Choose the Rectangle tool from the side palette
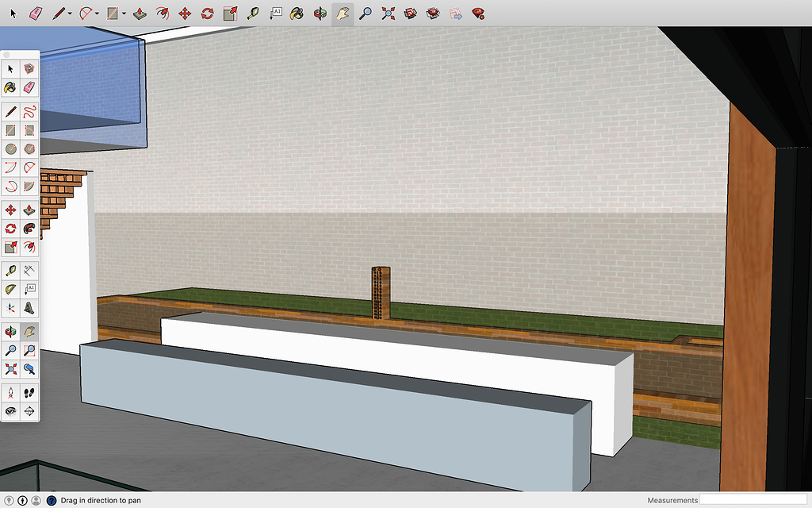The height and width of the screenshot is (508, 812). (x=10, y=131)
